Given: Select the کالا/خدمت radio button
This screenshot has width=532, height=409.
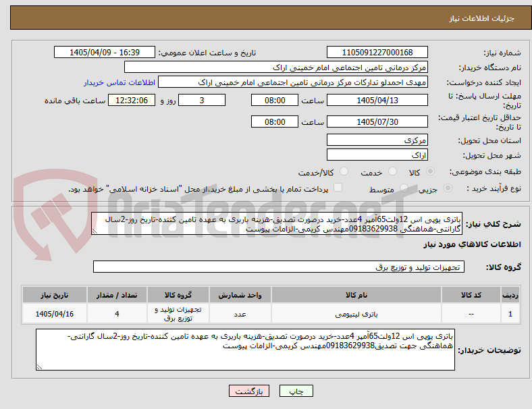Looking at the screenshot, I should (344, 171).
